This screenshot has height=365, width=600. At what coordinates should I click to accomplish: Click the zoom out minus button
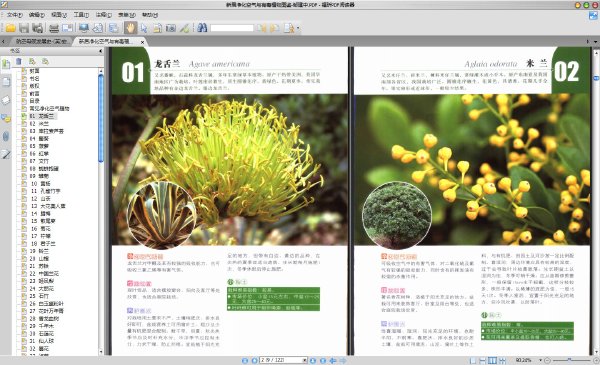coord(547,360)
